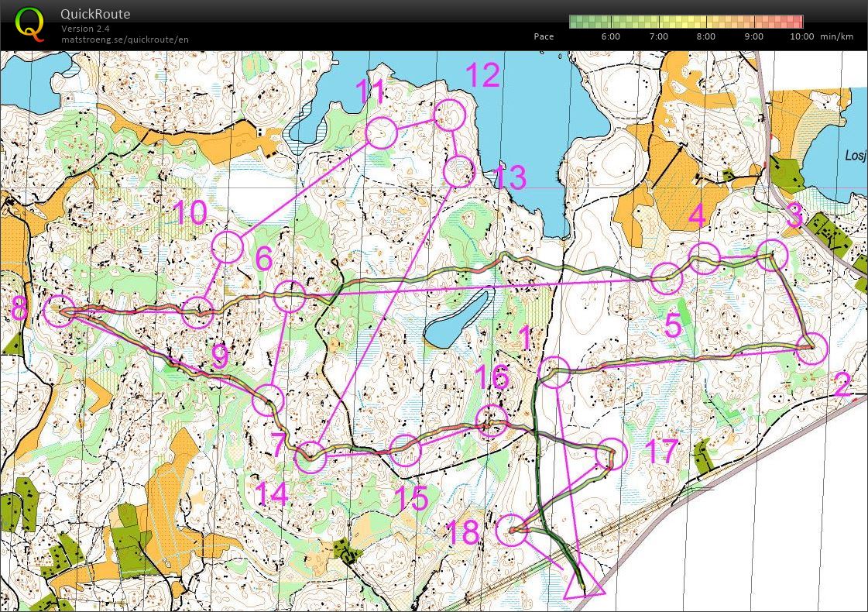Select control circle 4 on the map

tap(704, 258)
